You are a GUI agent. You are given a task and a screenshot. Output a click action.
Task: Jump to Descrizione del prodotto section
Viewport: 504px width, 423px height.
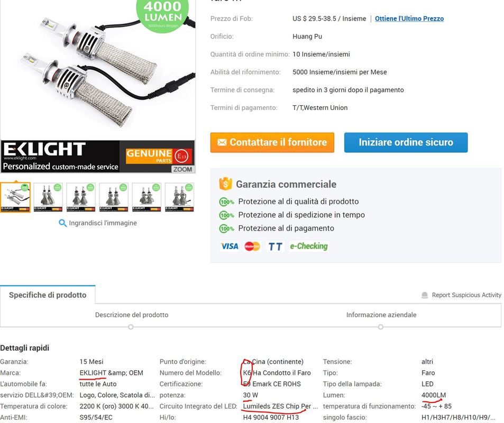132,315
